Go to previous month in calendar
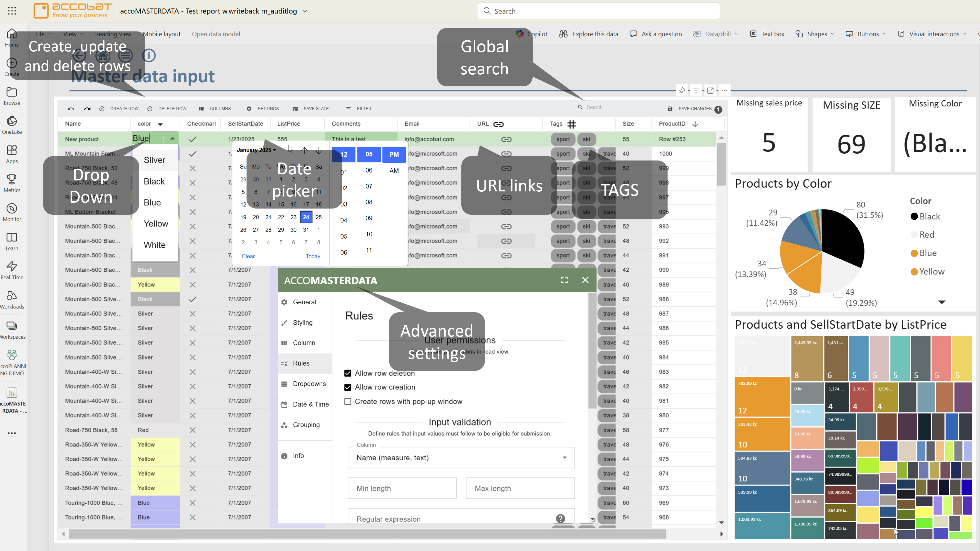980x551 pixels. coord(304,150)
